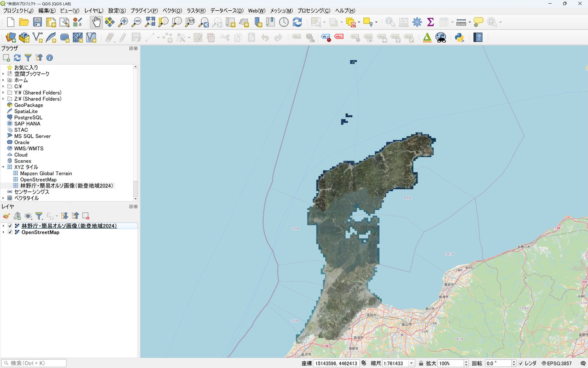Create new shapefile layer icon
Viewport: 588px width, 368px height.
pyautogui.click(x=37, y=37)
